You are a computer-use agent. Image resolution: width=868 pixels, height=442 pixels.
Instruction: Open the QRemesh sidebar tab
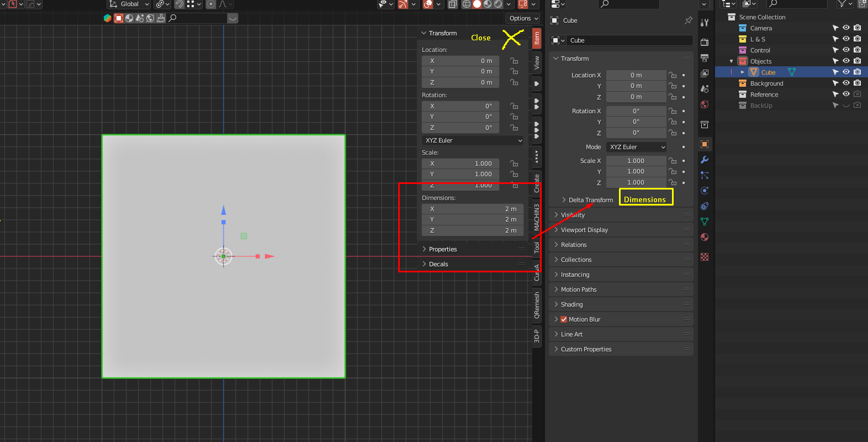tap(537, 306)
